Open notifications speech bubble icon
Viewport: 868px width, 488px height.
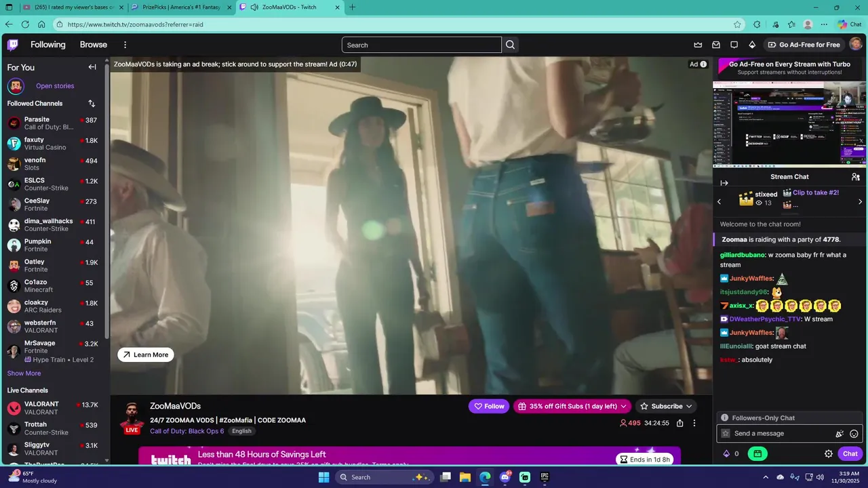734,45
